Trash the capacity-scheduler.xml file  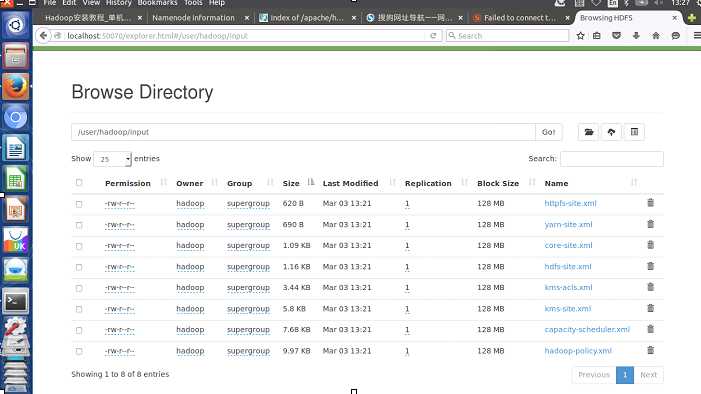pos(650,329)
